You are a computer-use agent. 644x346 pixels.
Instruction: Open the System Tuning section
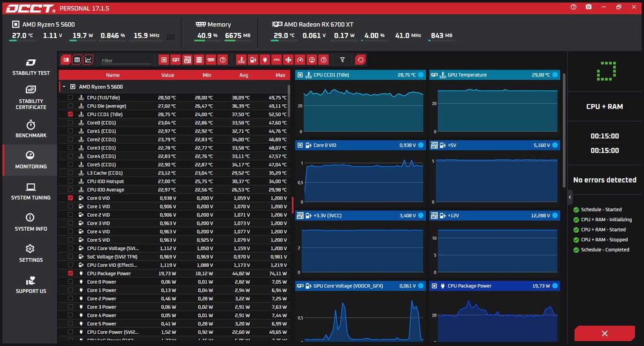(x=31, y=191)
